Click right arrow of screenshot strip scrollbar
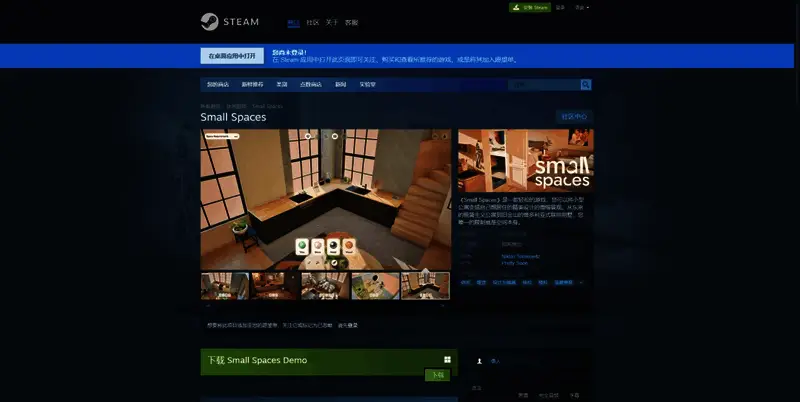The image size is (800, 402). [x=445, y=306]
